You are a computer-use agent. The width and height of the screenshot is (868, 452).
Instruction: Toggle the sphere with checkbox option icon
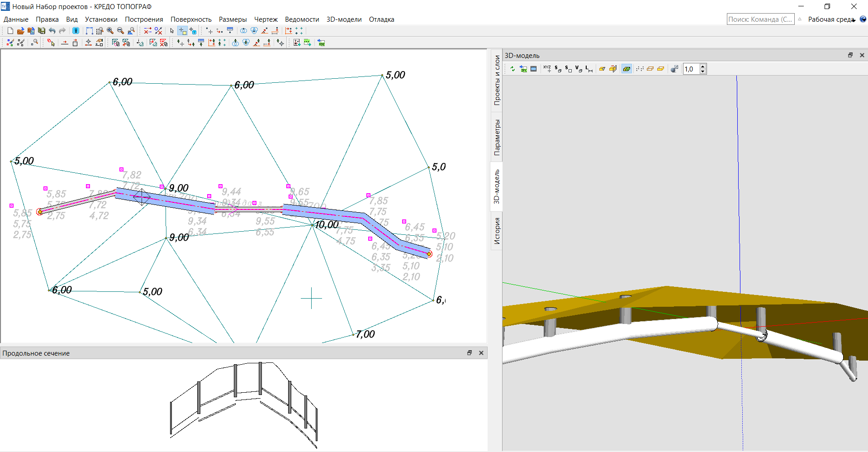[674, 69]
